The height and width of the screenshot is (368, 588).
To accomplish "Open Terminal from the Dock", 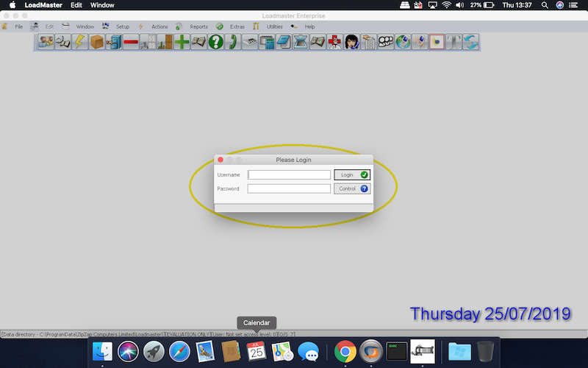I will tap(397, 352).
